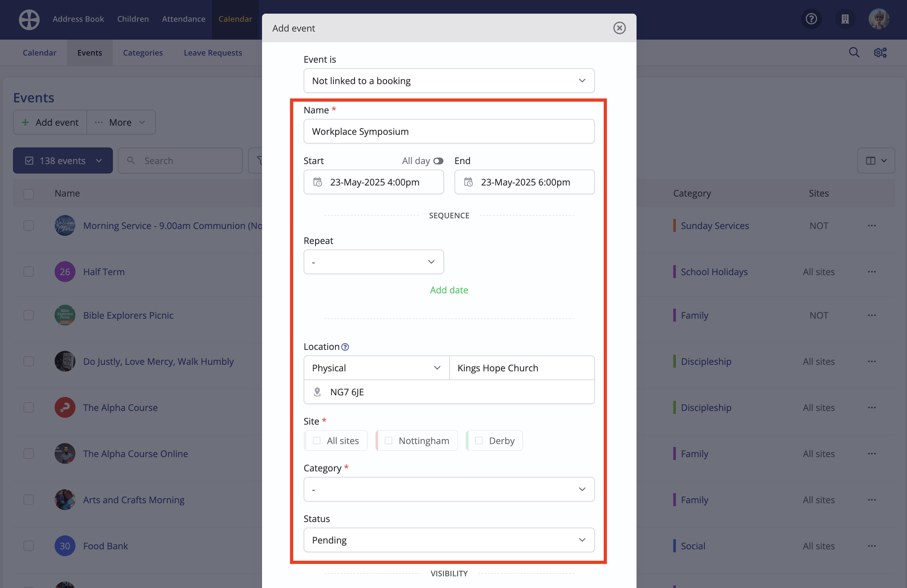Check the All sites checkbox
Screen dimensions: 907x588
point(316,441)
